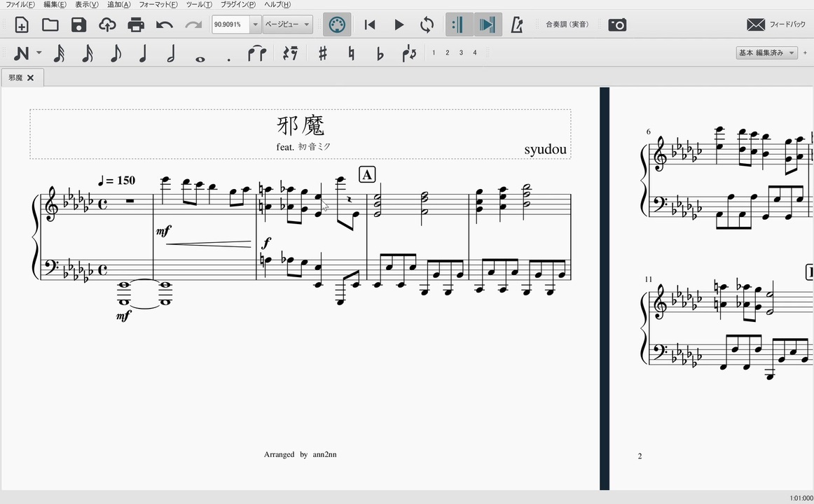814x504 pixels.
Task: Undo the last action
Action: 165,25
